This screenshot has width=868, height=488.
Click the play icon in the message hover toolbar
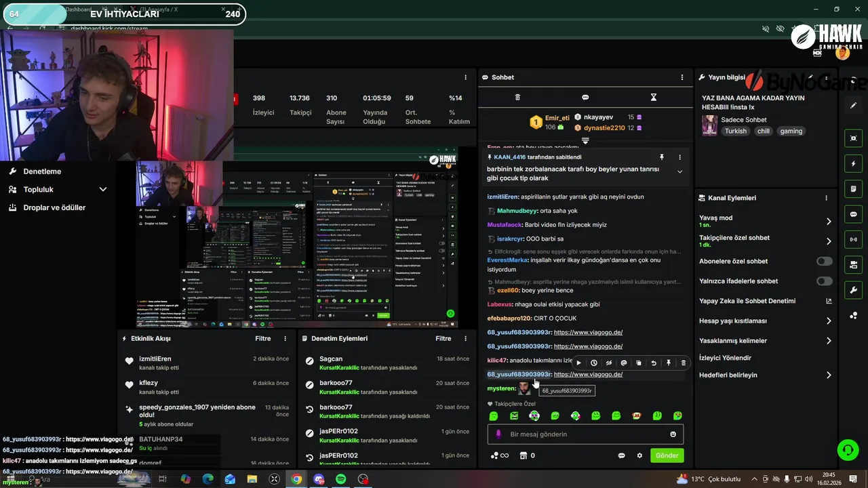pyautogui.click(x=578, y=363)
